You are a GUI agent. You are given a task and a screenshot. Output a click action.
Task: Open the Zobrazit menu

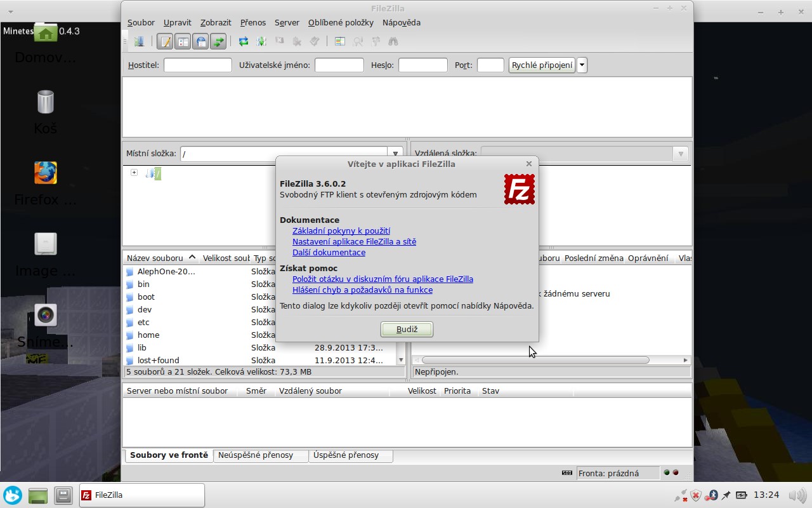tap(216, 22)
